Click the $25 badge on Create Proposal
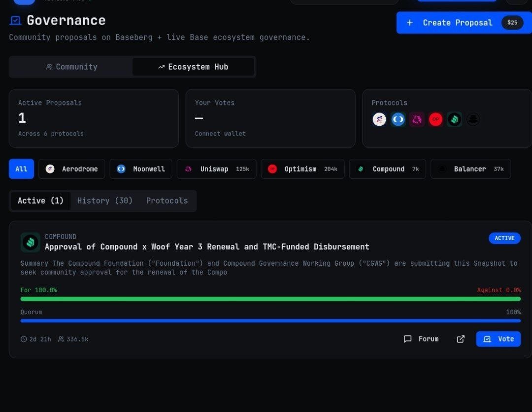This screenshot has height=412, width=532. pyautogui.click(x=512, y=23)
